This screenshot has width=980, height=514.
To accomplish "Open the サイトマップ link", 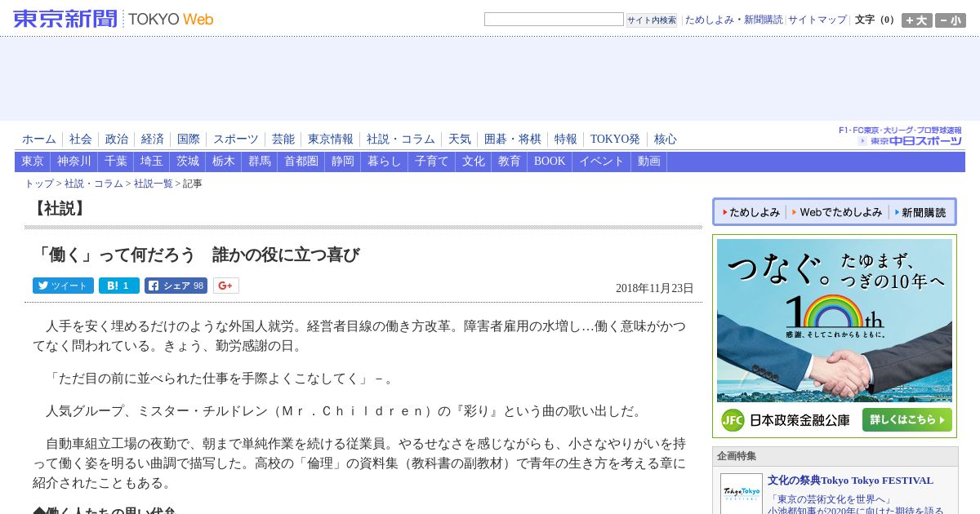I will click(x=817, y=20).
